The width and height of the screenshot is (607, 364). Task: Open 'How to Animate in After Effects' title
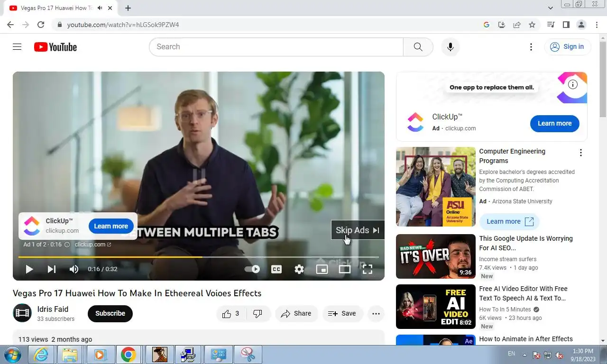(526, 339)
